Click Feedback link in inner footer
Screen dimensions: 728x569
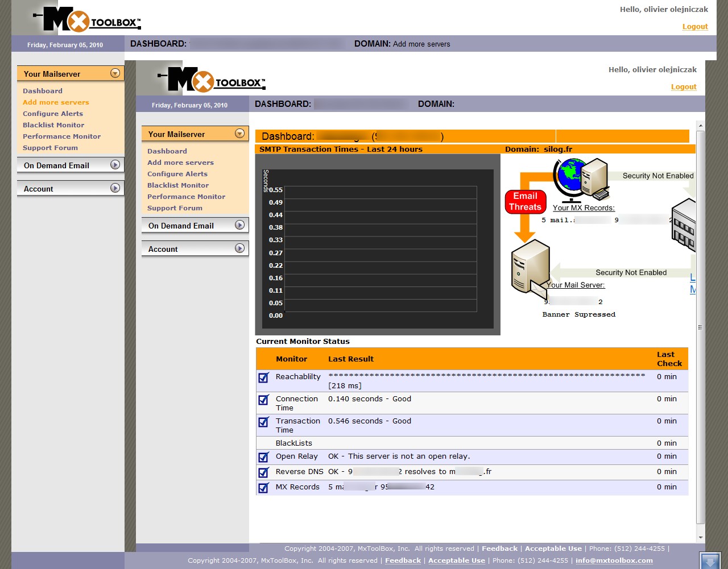[x=499, y=549]
